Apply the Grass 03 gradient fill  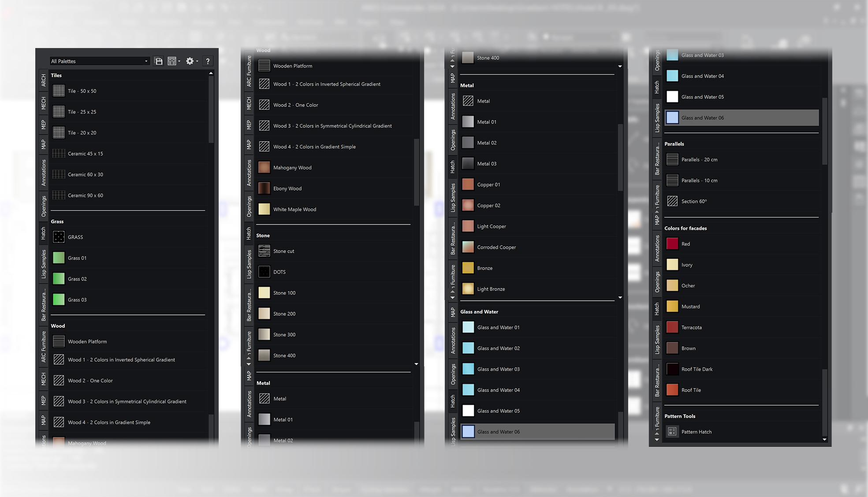[128, 300]
